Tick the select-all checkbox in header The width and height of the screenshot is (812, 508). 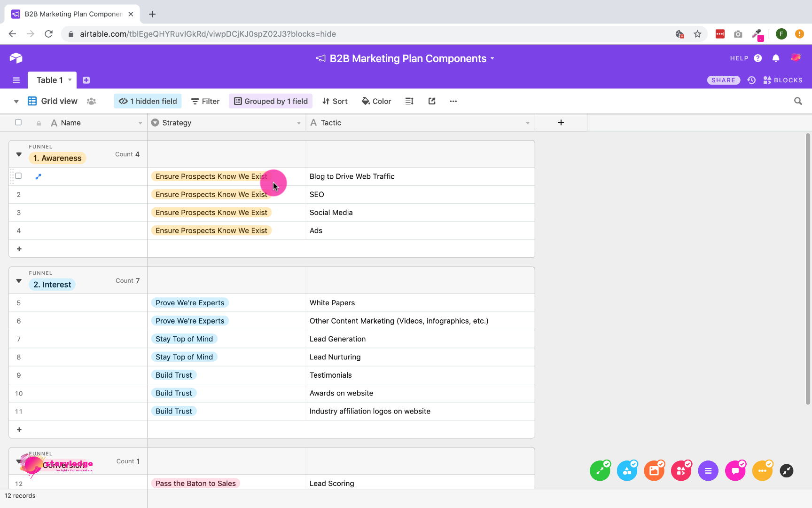point(18,122)
